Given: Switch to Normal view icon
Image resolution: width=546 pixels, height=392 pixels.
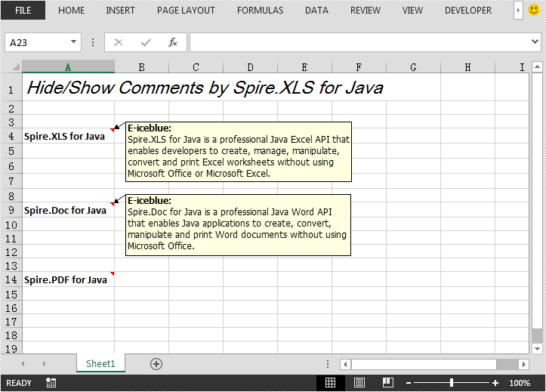Looking at the screenshot, I should (x=330, y=383).
